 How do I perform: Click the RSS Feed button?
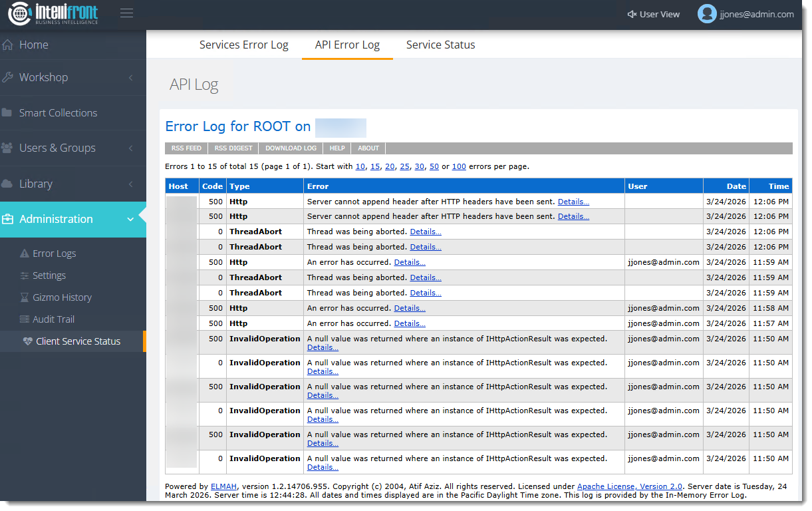click(186, 148)
